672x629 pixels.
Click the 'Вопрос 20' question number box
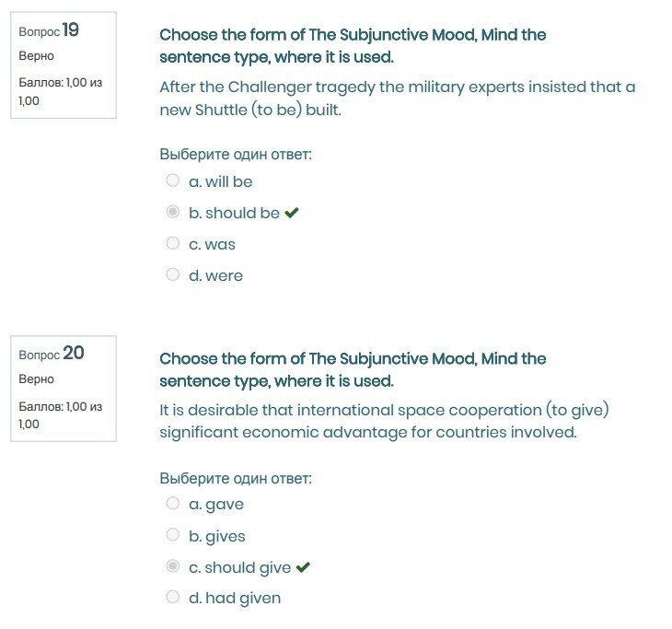(63, 388)
